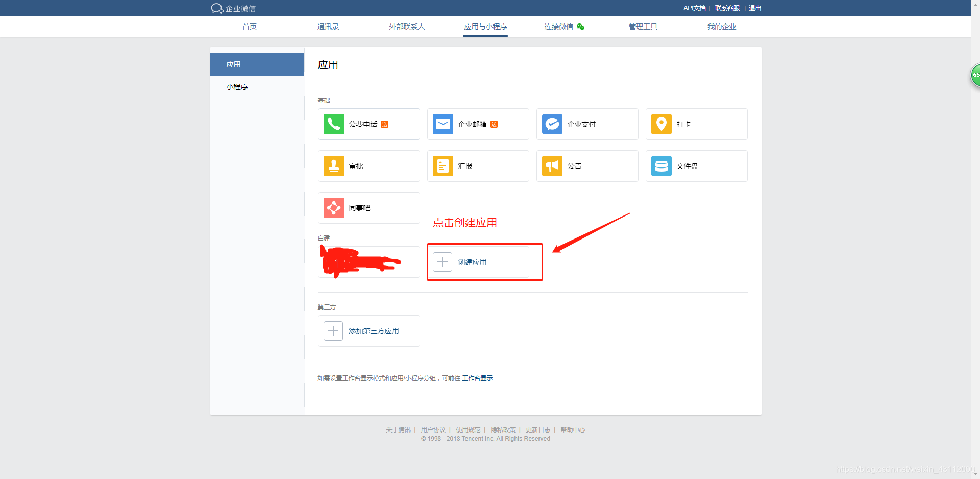Click the 企业微信 logo in header
980x479 pixels.
click(x=233, y=8)
